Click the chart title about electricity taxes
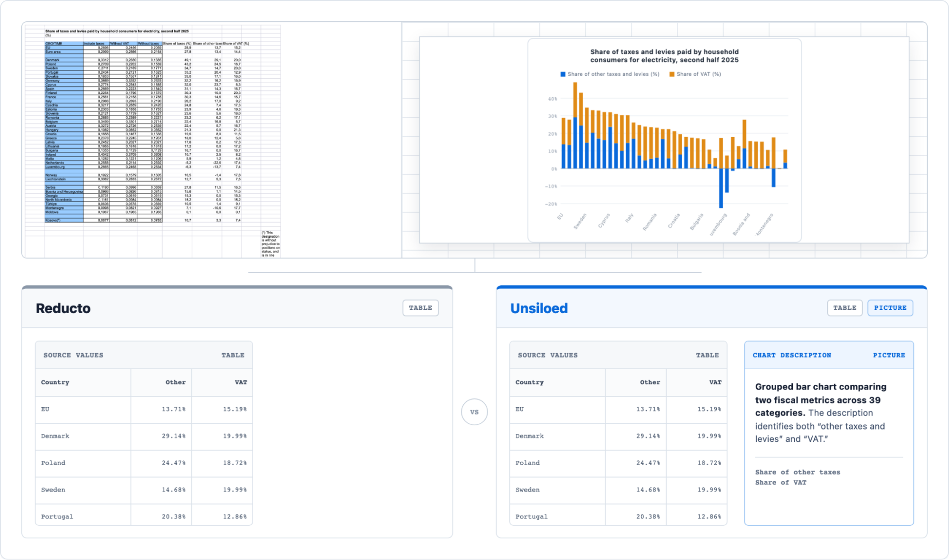 (664, 56)
